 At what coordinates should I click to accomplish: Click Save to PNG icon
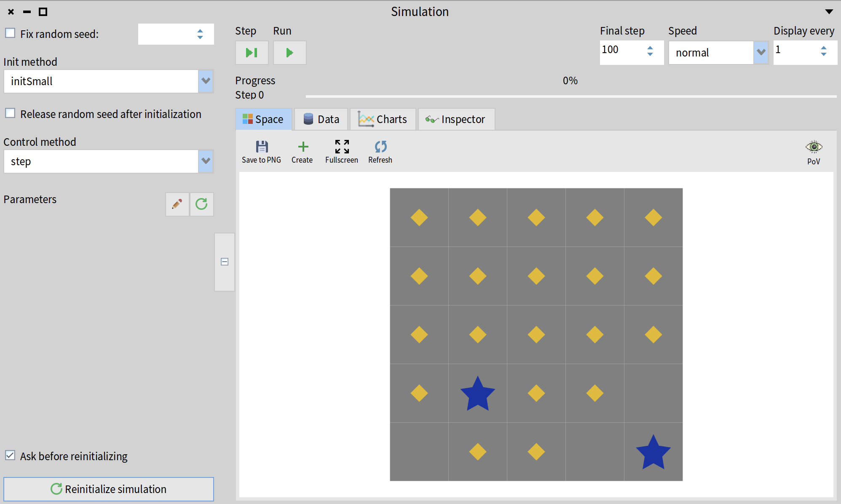click(x=262, y=147)
